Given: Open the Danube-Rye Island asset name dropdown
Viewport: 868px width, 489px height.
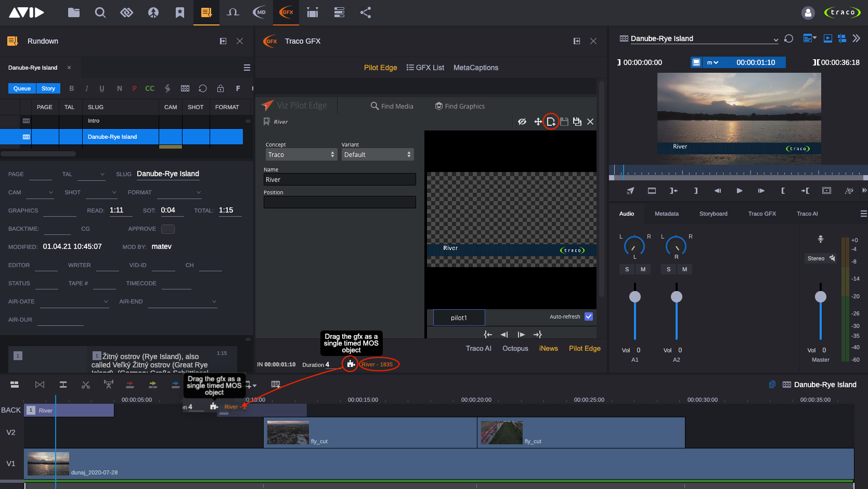Looking at the screenshot, I should point(775,39).
